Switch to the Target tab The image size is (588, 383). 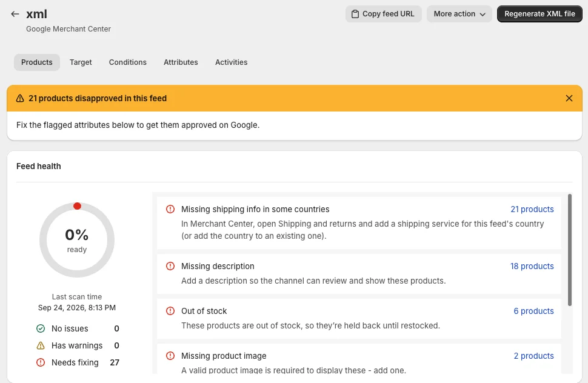pos(81,62)
